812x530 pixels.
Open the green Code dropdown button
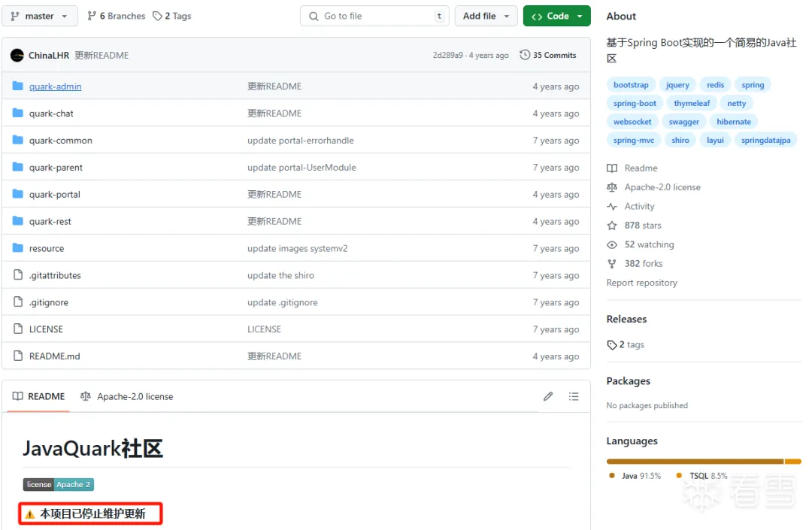click(x=556, y=16)
